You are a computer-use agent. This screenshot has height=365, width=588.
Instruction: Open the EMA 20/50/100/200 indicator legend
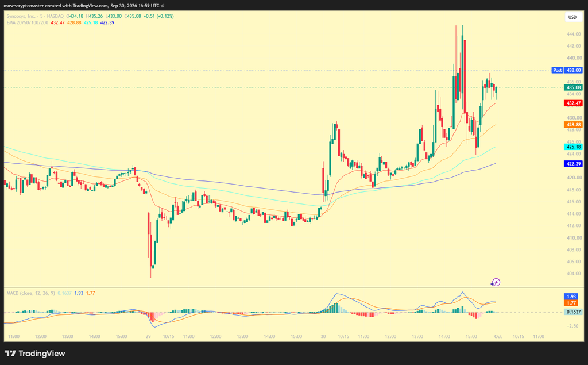pyautogui.click(x=28, y=22)
